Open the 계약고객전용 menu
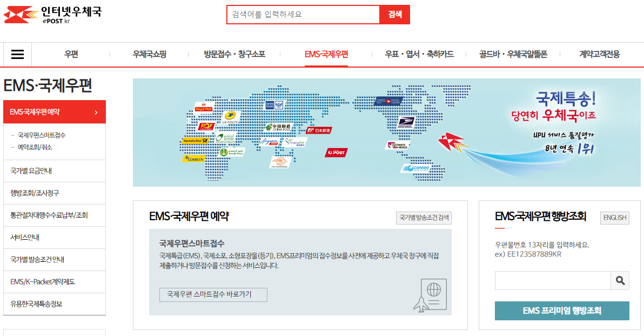644x336 pixels. 600,54
